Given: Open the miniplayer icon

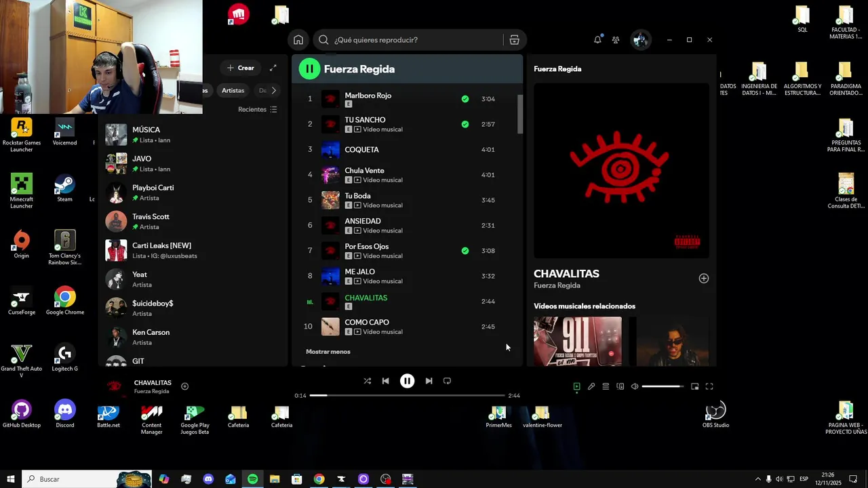Looking at the screenshot, I should coord(694,386).
